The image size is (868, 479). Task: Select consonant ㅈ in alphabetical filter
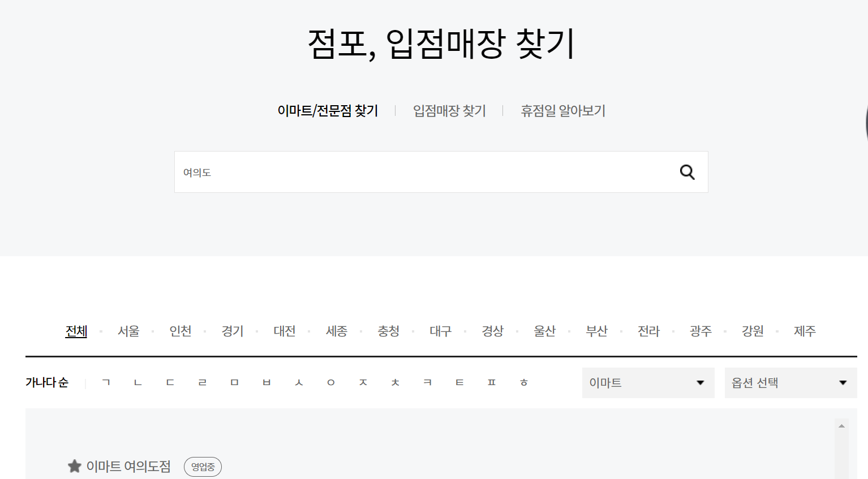[363, 382]
